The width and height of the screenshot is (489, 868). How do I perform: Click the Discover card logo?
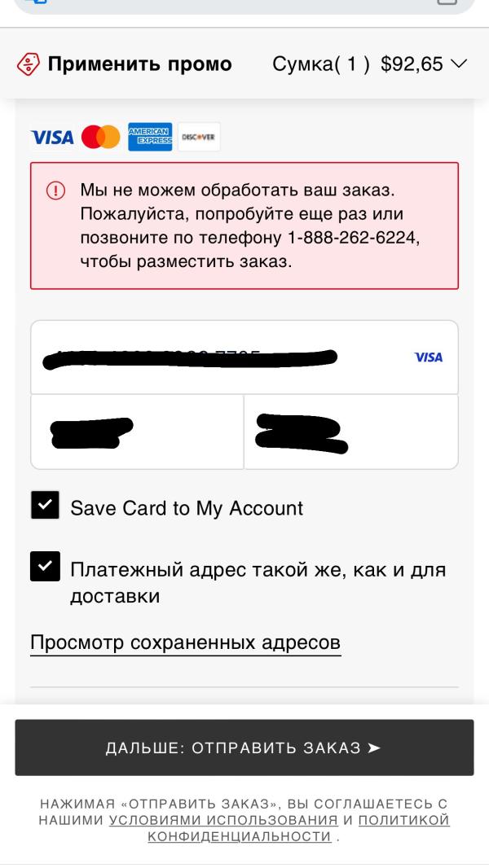click(x=199, y=137)
